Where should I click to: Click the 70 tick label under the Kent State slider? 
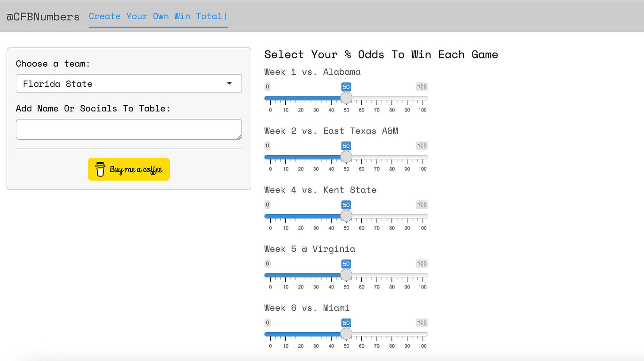(377, 228)
